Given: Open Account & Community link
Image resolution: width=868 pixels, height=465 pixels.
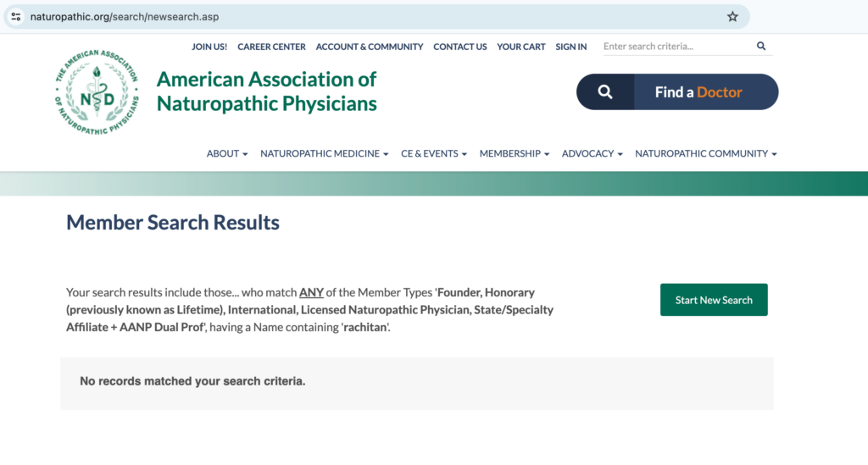Looking at the screenshot, I should click(x=369, y=47).
